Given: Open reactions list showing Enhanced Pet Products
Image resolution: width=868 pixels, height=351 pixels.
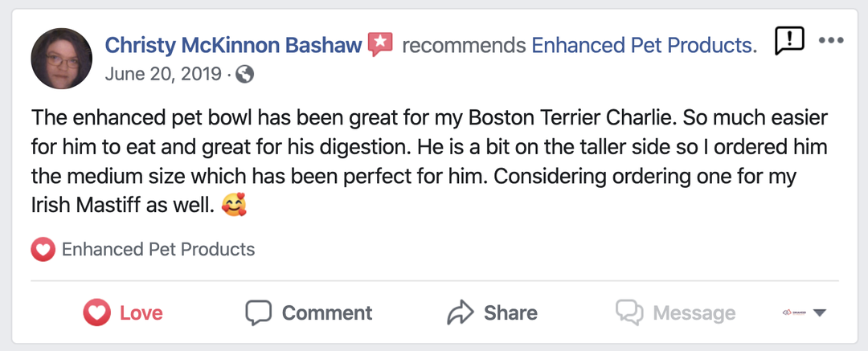Looking at the screenshot, I should tap(158, 250).
